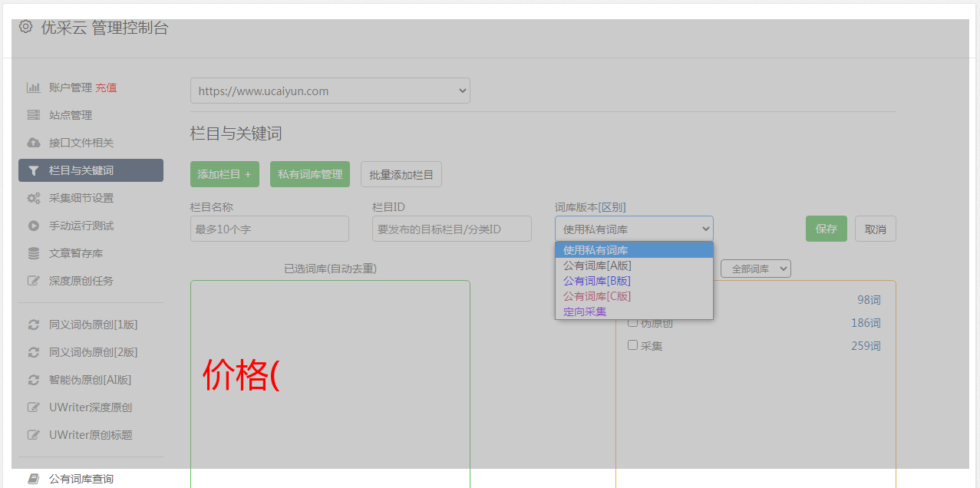
Task: Click the red 充值 link
Action: [106, 87]
